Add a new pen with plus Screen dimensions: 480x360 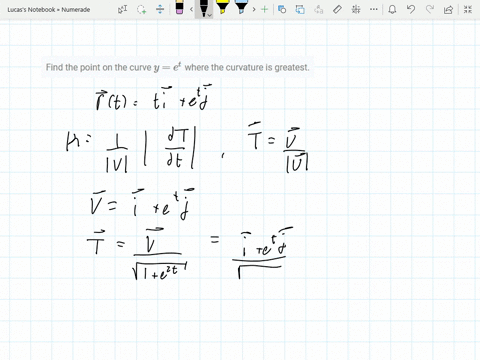264,9
